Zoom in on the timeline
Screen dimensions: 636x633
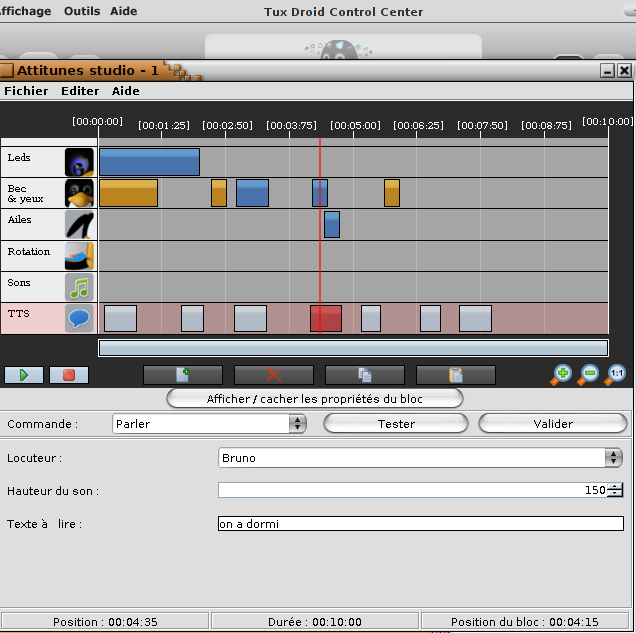(562, 374)
